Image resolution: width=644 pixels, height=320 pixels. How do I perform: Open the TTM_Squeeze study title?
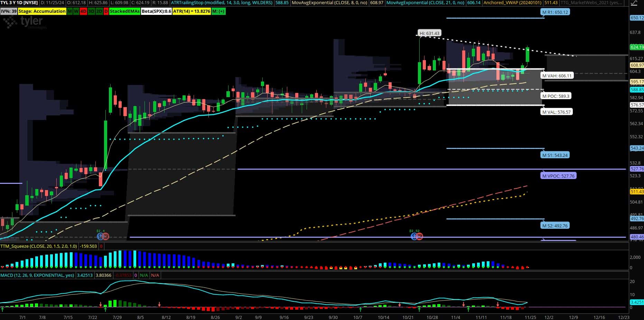click(39, 246)
